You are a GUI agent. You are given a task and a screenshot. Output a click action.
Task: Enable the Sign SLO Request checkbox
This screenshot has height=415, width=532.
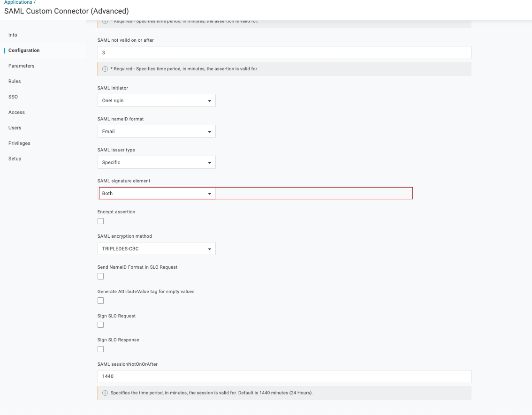point(100,325)
